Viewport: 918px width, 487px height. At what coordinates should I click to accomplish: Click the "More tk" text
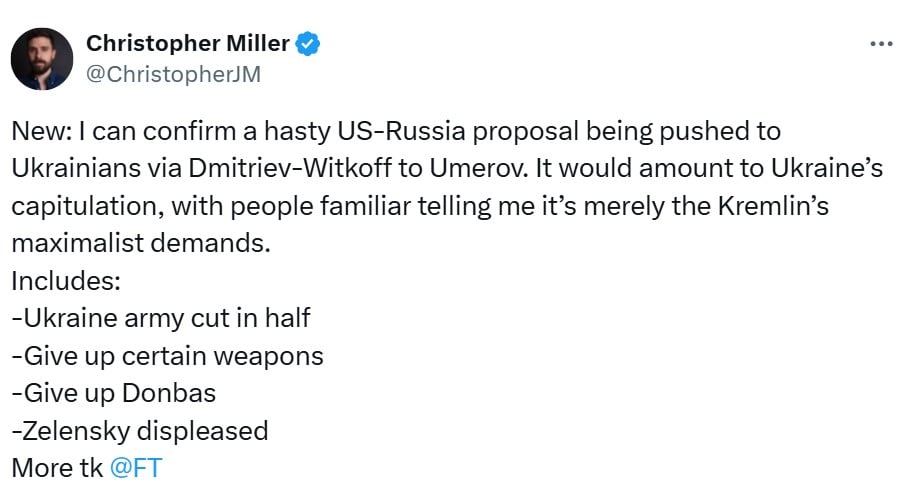point(56,469)
